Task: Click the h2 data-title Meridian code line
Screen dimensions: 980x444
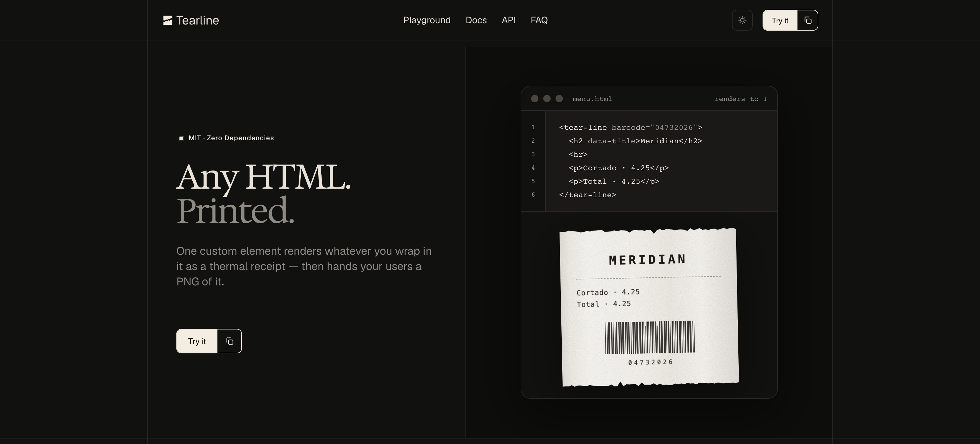Action: coord(635,141)
